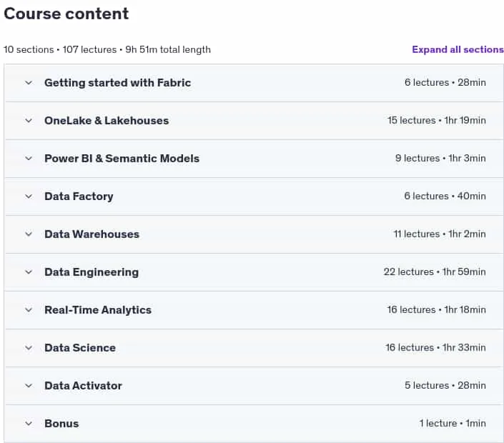This screenshot has width=504, height=443.
Task: Open the Getting started with Fabric title
Action: click(118, 83)
